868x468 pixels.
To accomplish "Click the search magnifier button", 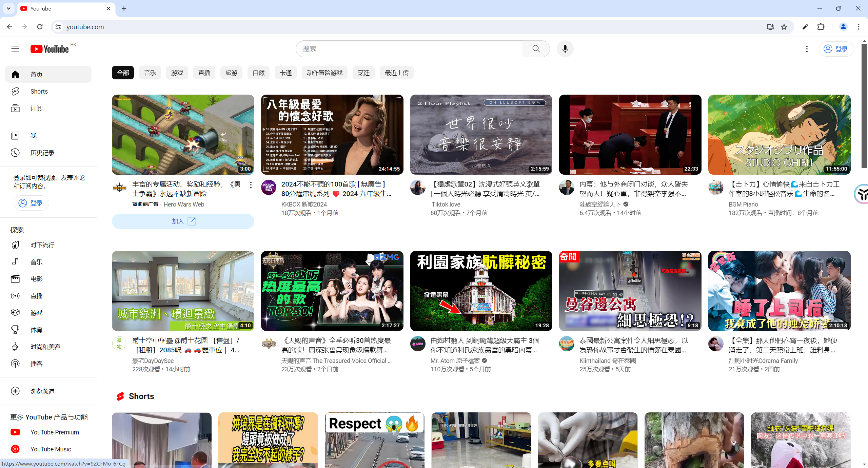I will pyautogui.click(x=536, y=49).
